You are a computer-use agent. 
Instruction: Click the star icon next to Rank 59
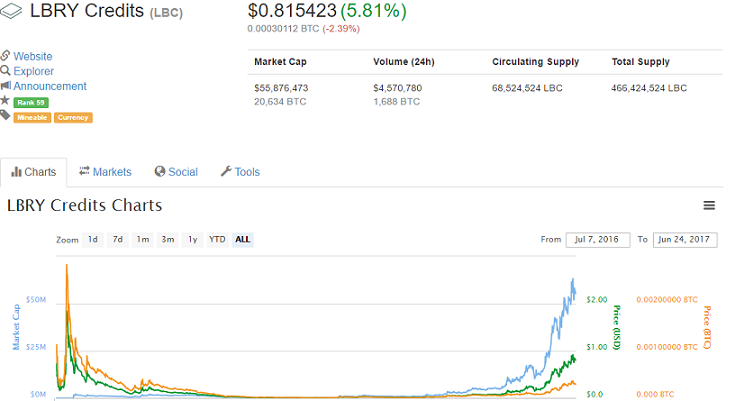point(5,100)
